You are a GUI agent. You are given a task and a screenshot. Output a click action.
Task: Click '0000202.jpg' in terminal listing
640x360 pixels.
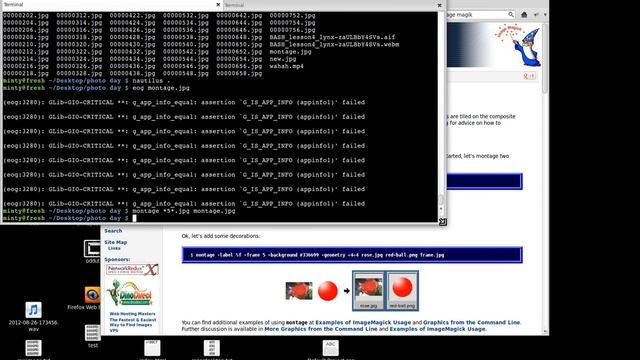coord(26,16)
